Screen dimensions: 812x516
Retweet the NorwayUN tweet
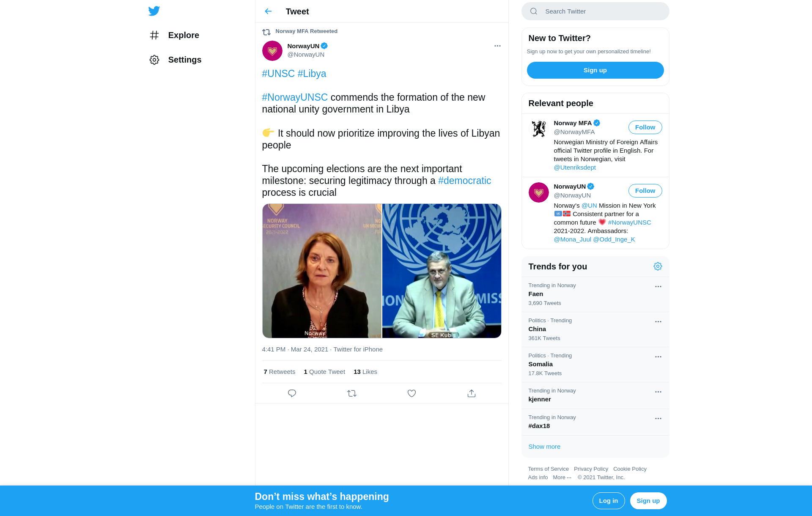(x=352, y=393)
